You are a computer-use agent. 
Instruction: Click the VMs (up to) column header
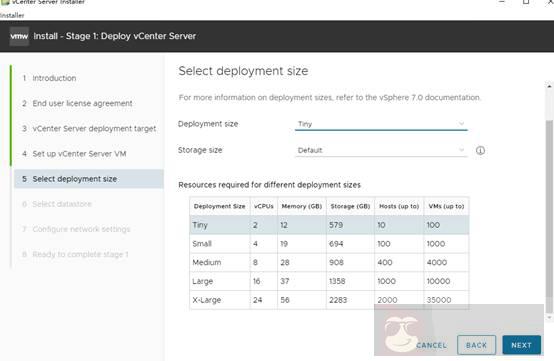pyautogui.click(x=446, y=206)
